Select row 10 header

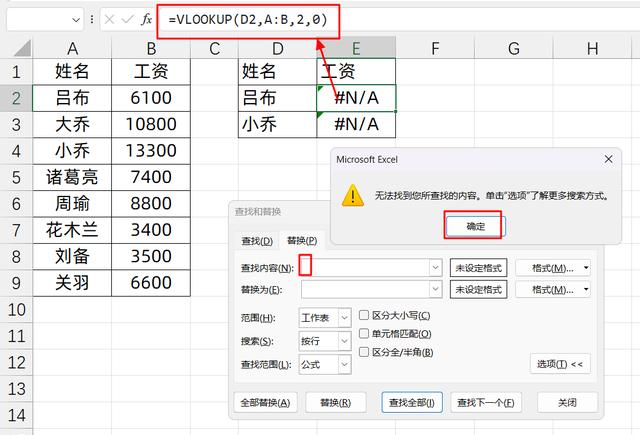click(16, 310)
